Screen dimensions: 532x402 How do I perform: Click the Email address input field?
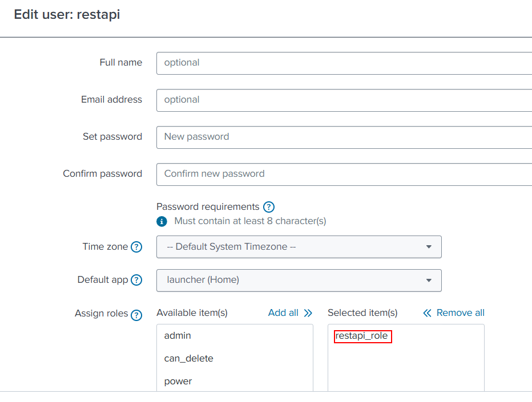coord(344,100)
